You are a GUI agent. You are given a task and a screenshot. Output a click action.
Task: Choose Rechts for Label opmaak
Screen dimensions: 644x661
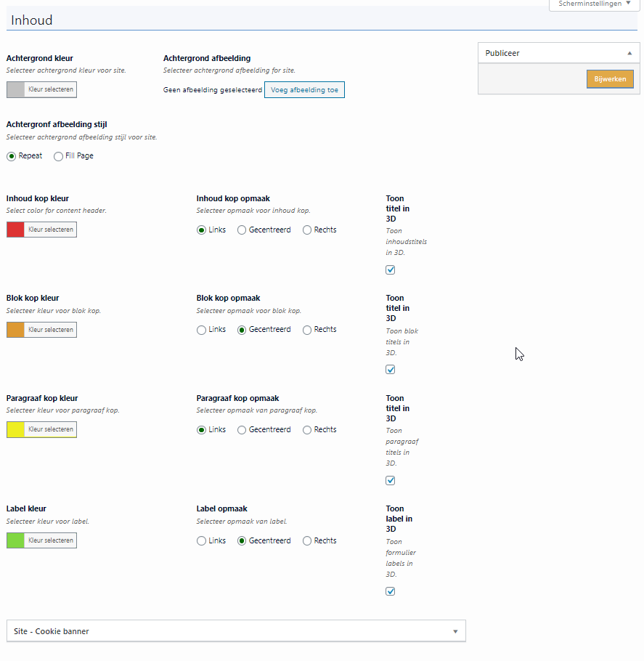tap(307, 541)
